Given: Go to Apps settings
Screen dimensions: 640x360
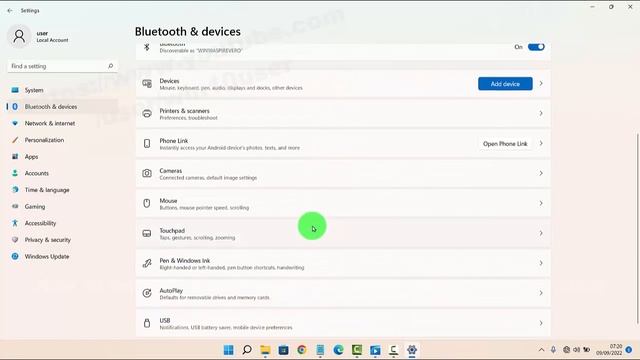Looking at the screenshot, I should pyautogui.click(x=61, y=157).
